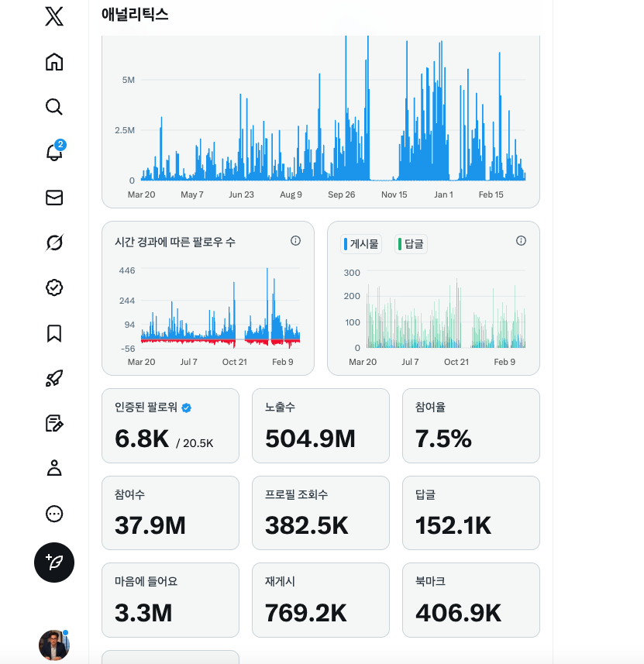Open the Home feed icon

click(53, 61)
